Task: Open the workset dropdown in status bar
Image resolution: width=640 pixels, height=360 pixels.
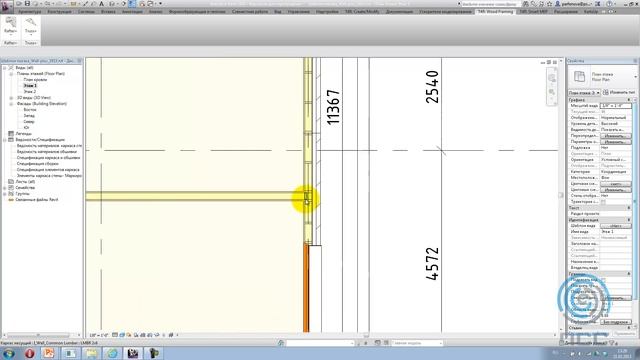Action: (x=320, y=343)
